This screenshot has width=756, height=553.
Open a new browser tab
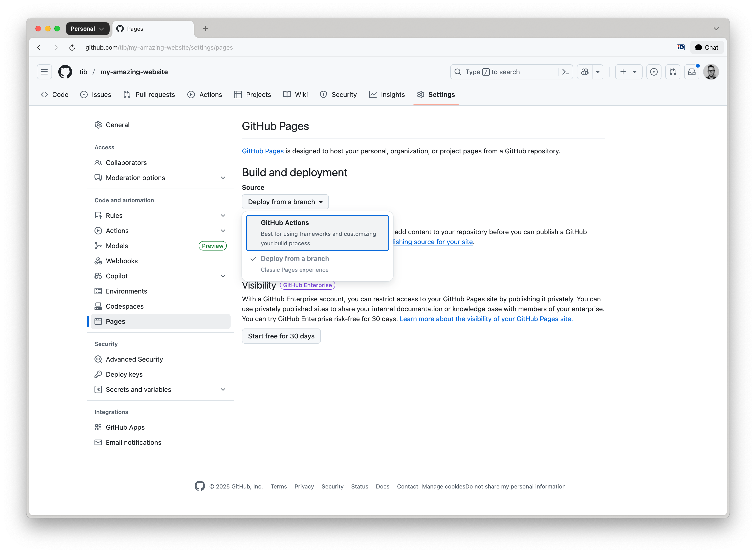(206, 29)
